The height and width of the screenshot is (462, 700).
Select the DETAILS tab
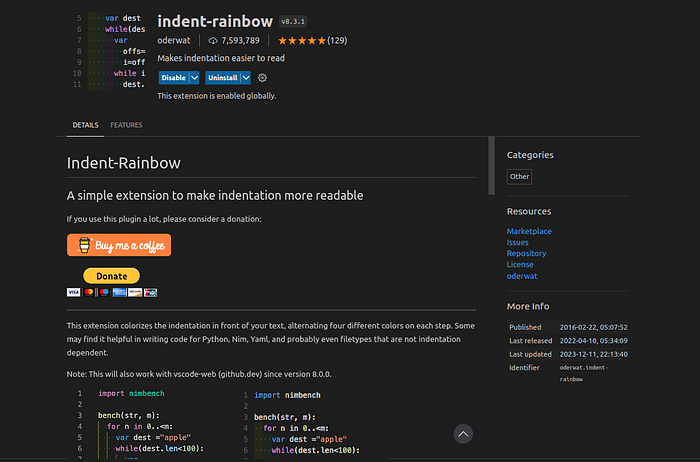tap(85, 125)
